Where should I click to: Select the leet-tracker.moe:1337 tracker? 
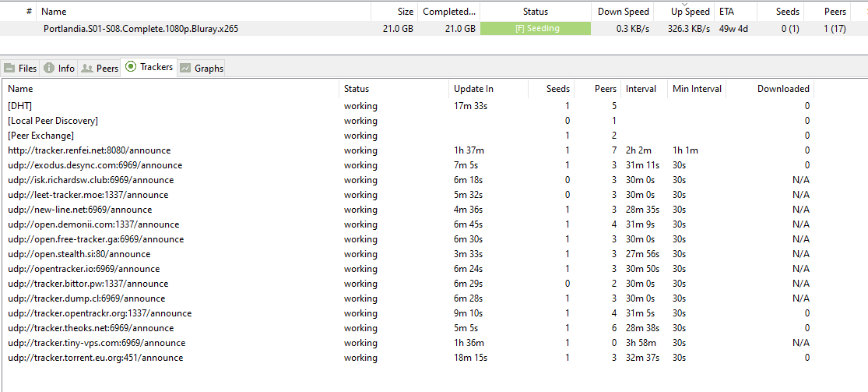tap(409, 195)
